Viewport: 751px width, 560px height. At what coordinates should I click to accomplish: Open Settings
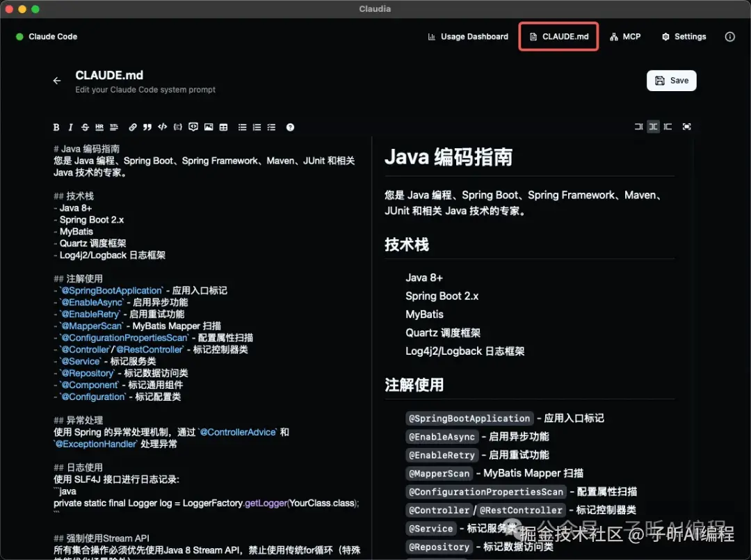[x=684, y=37]
